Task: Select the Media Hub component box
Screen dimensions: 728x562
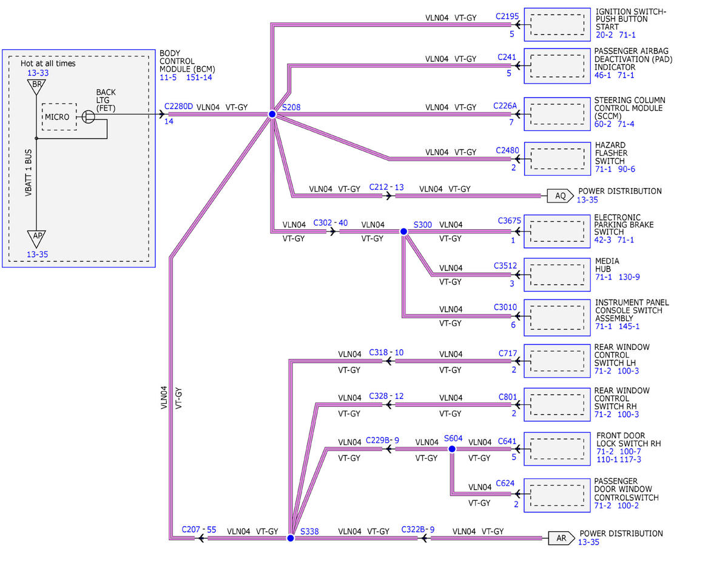Action: tap(558, 275)
